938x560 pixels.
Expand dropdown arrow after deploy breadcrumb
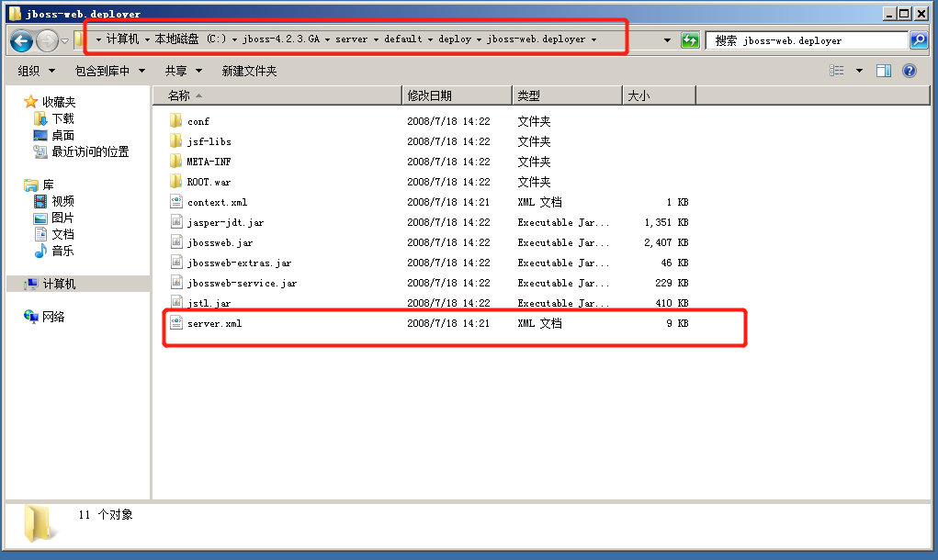tap(480, 39)
